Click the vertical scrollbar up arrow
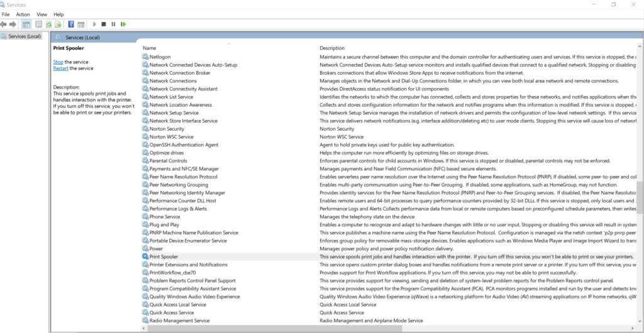 click(x=640, y=48)
